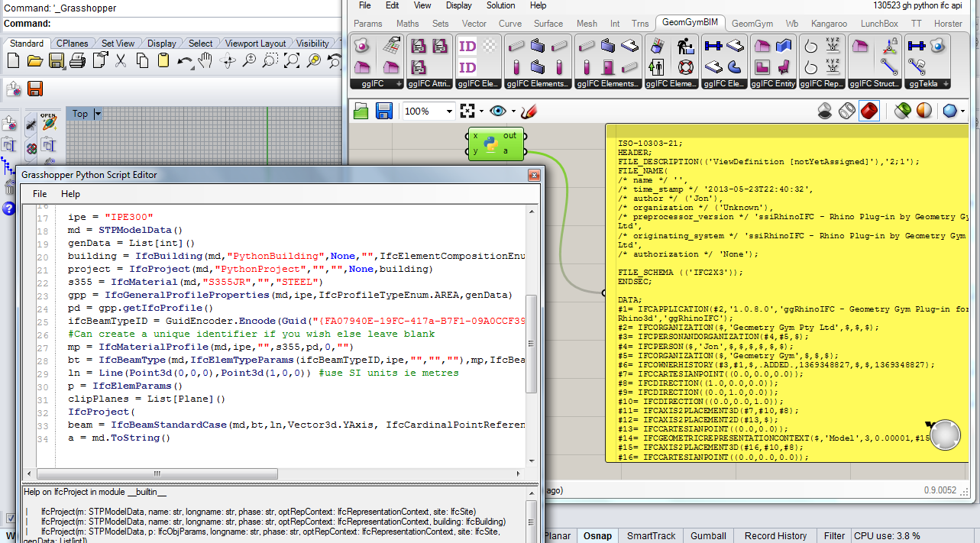This screenshot has height=543, width=980.
Task: Select the Pan hand tool
Action: pyautogui.click(x=206, y=60)
